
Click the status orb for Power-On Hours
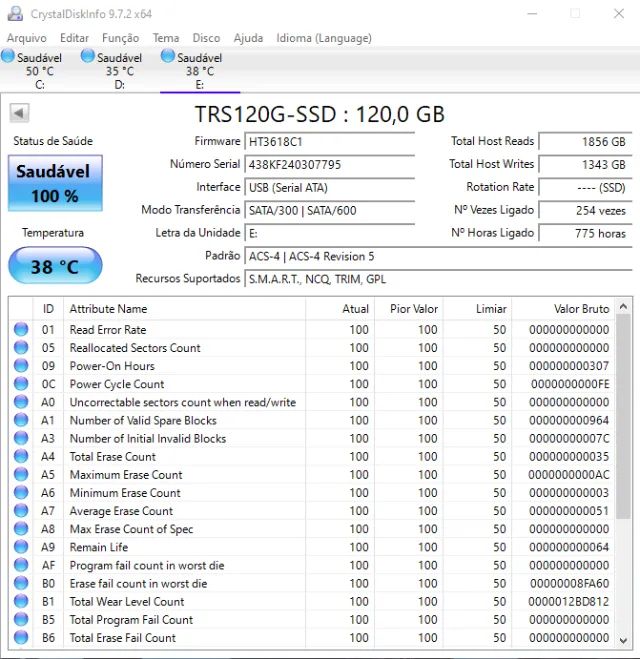click(x=21, y=365)
